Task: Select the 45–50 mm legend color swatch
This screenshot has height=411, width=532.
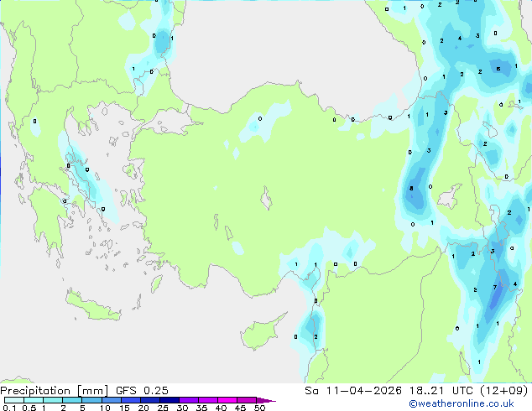Action: click(247, 400)
